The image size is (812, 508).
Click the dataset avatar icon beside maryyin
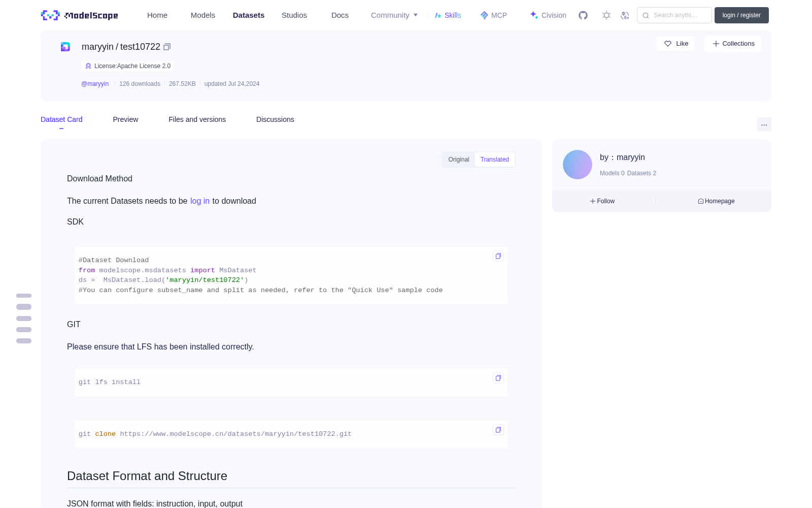(x=65, y=47)
